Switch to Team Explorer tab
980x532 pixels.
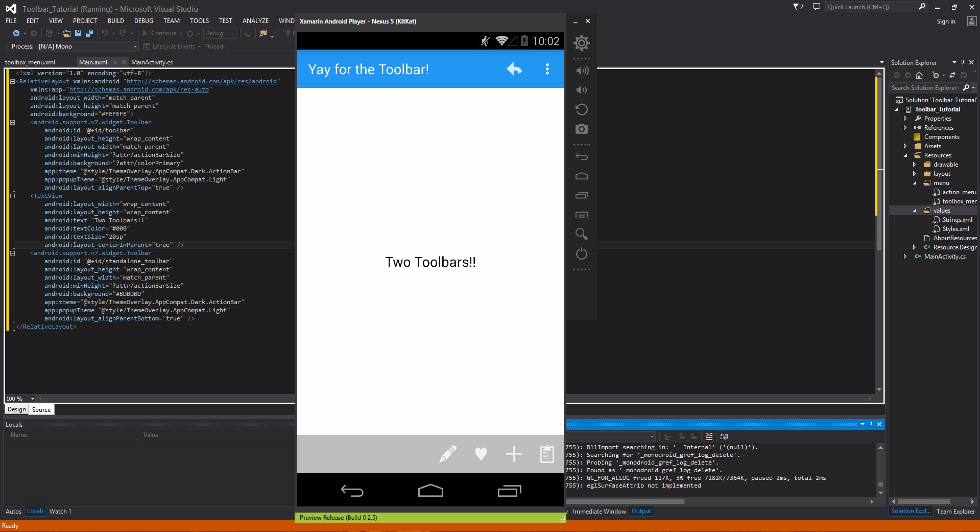[955, 512]
